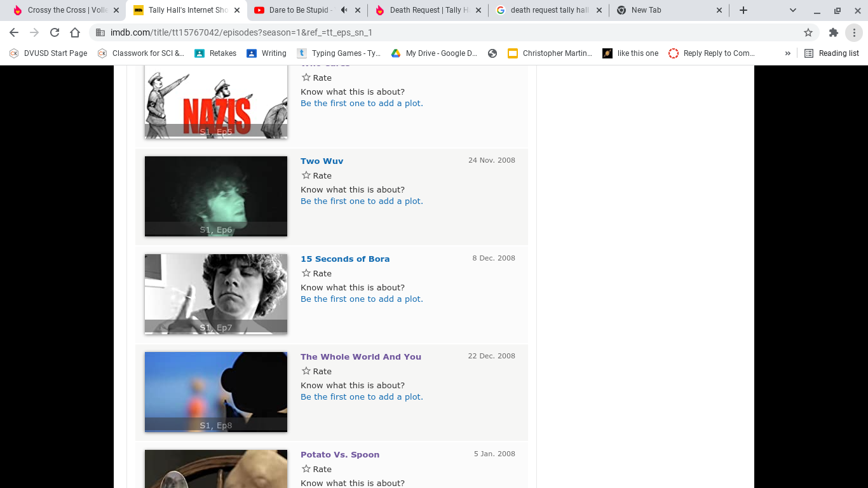Screen dimensions: 868x488
Task: Close the Crossy the Cross tab
Action: [116, 10]
